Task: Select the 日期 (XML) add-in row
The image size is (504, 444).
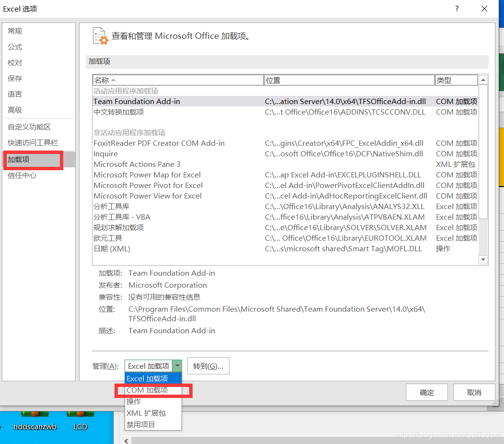Action: click(x=285, y=249)
